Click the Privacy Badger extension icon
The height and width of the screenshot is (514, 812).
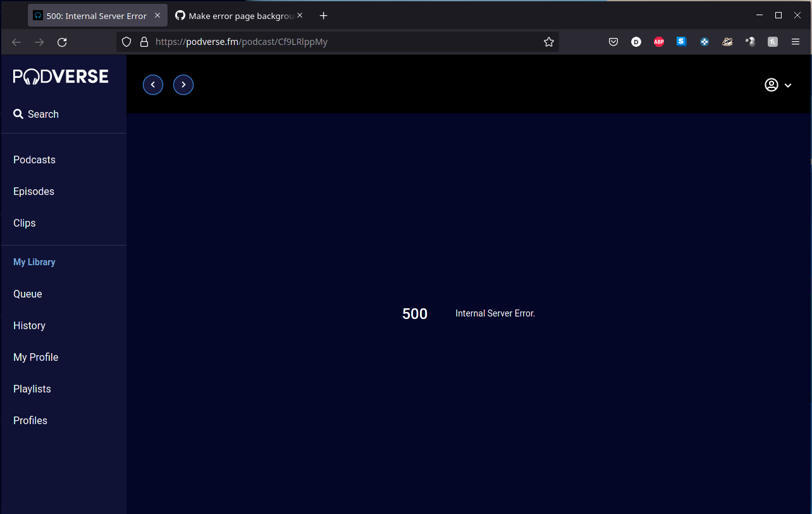(727, 42)
